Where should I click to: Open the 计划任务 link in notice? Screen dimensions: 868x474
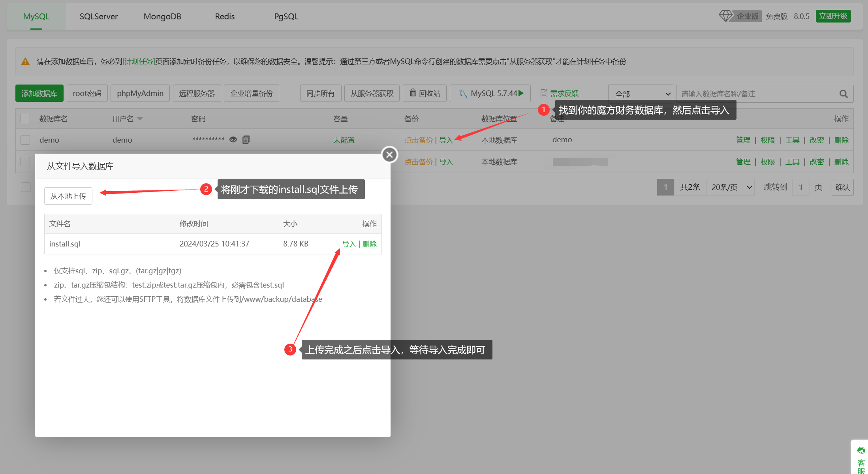pyautogui.click(x=139, y=61)
